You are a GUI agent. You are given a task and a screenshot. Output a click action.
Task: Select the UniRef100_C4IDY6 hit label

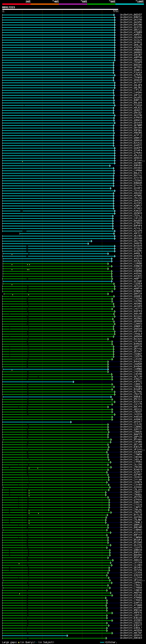coord(131,414)
